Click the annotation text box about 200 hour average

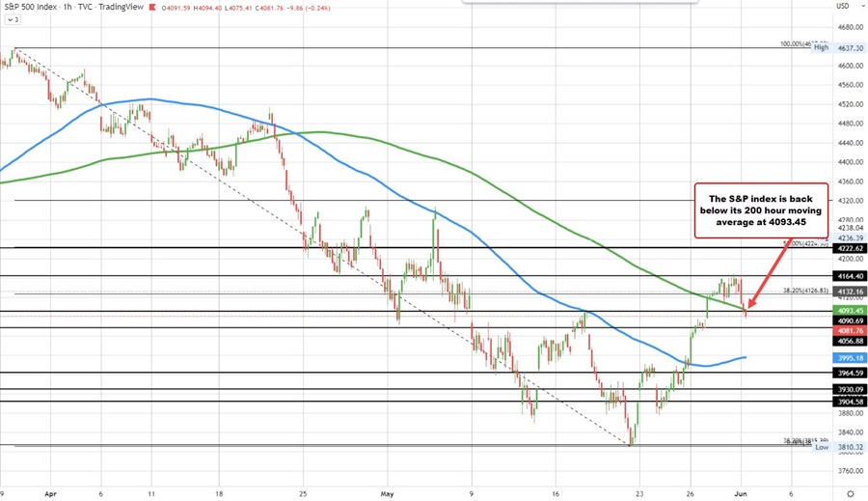761,210
